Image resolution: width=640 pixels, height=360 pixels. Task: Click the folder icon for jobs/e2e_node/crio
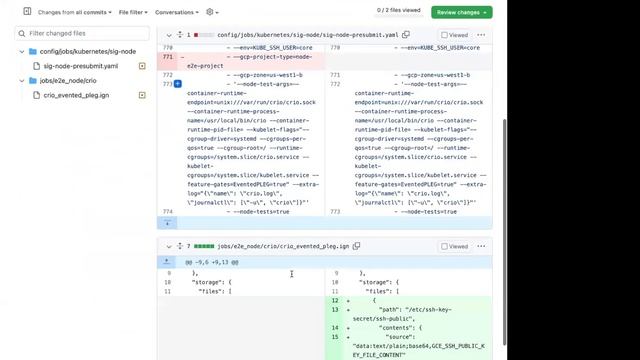point(33,80)
